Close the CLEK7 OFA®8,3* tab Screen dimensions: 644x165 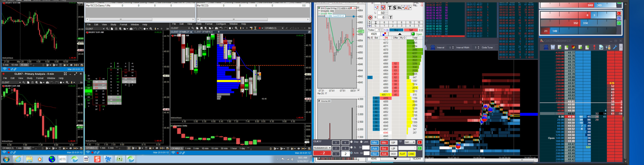191,32
